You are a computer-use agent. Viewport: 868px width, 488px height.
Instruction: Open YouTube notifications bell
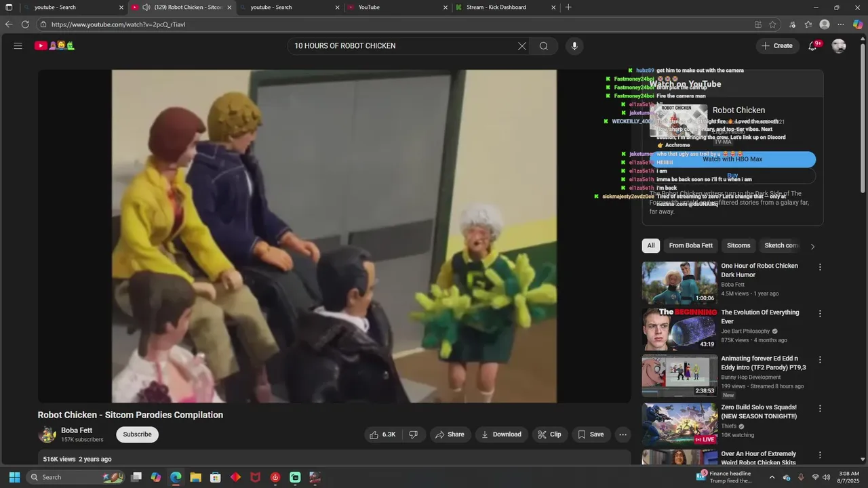click(813, 46)
